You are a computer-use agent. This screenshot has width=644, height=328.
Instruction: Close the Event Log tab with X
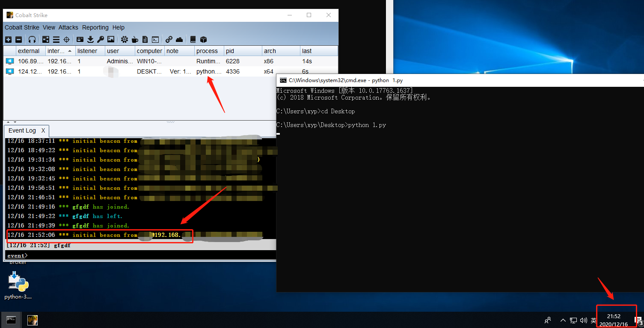[x=43, y=130]
